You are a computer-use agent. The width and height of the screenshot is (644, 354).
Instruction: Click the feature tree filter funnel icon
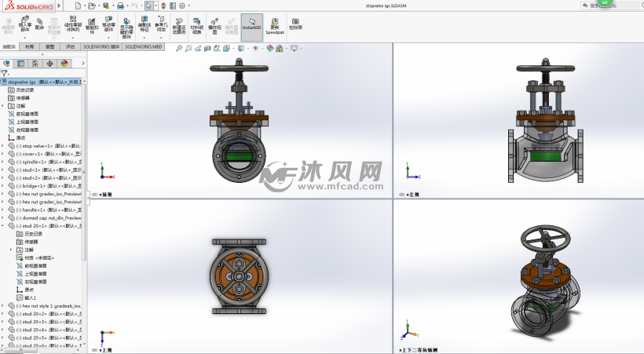[x=5, y=73]
